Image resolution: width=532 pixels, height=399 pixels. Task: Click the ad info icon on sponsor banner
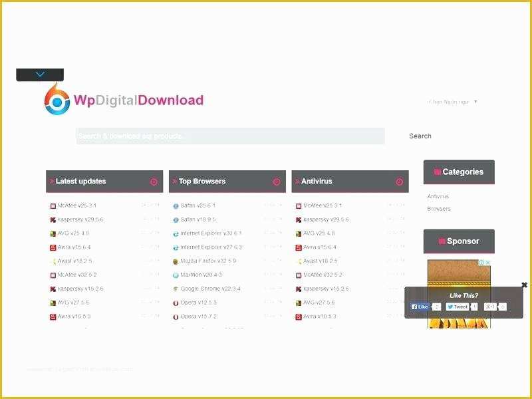click(481, 263)
